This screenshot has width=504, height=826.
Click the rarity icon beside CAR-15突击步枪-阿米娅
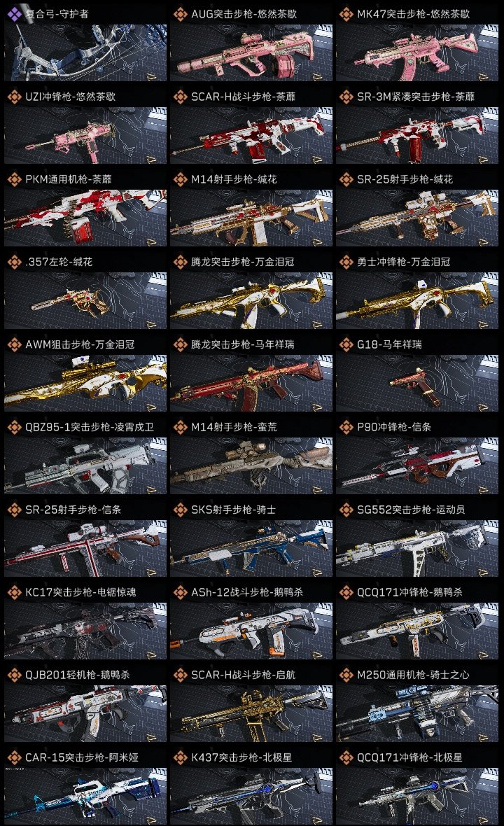pyautogui.click(x=14, y=757)
